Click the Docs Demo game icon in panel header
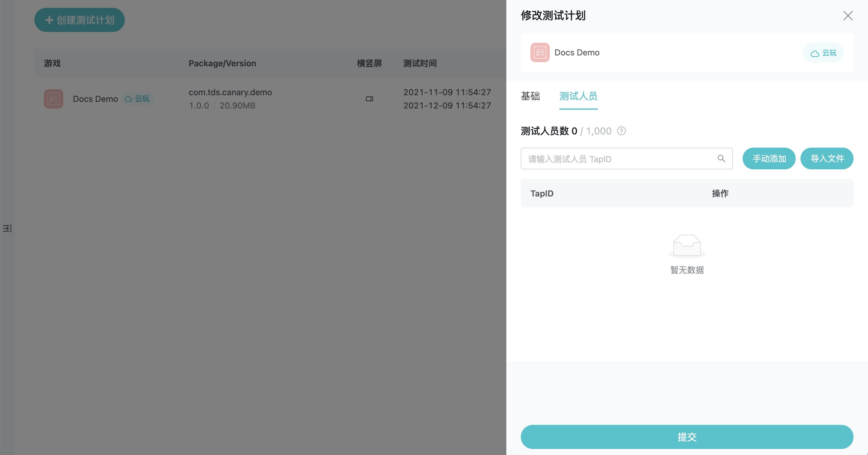Image resolution: width=868 pixels, height=455 pixels. pos(540,52)
